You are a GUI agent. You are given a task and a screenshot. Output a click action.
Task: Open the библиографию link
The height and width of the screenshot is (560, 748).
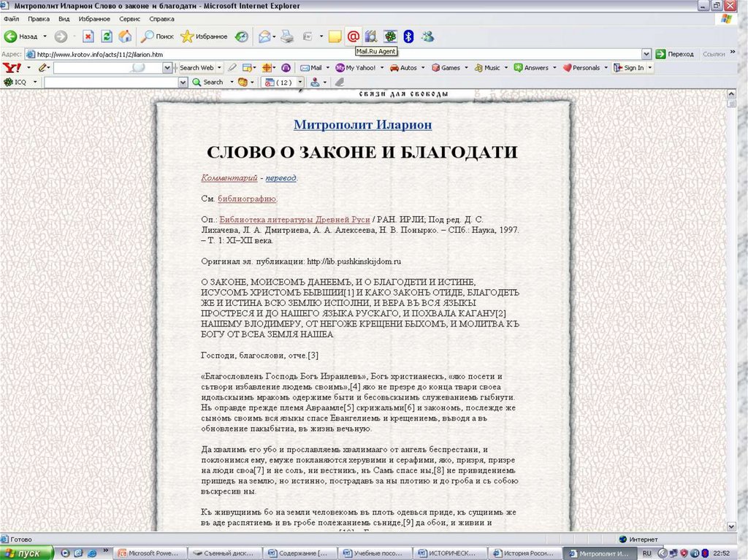[x=246, y=199]
